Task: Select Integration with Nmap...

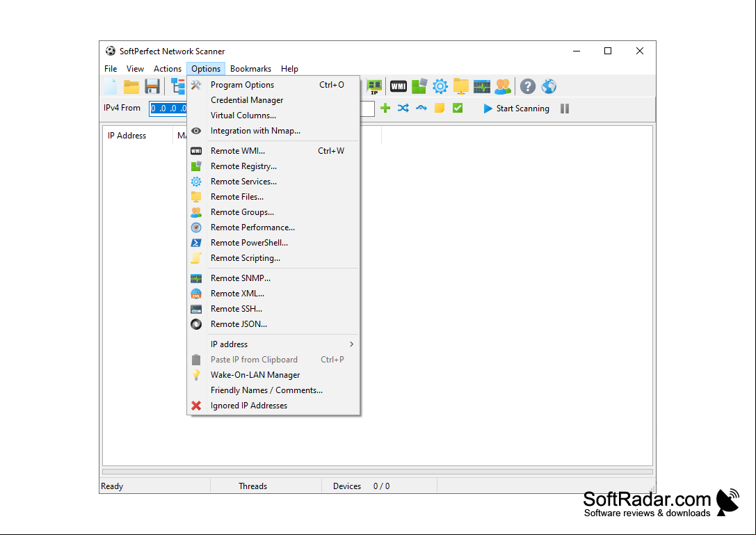Action: pyautogui.click(x=273, y=131)
